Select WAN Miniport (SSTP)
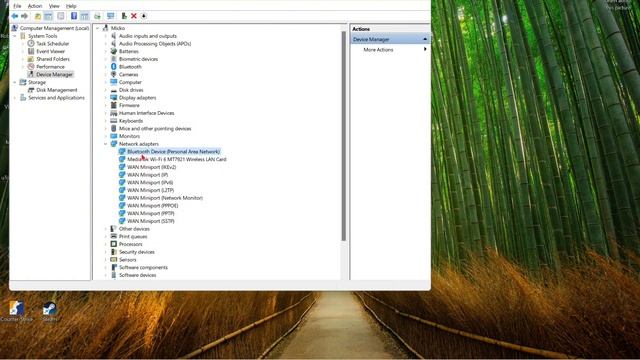Screen dimensions: 640x360 point(151,221)
